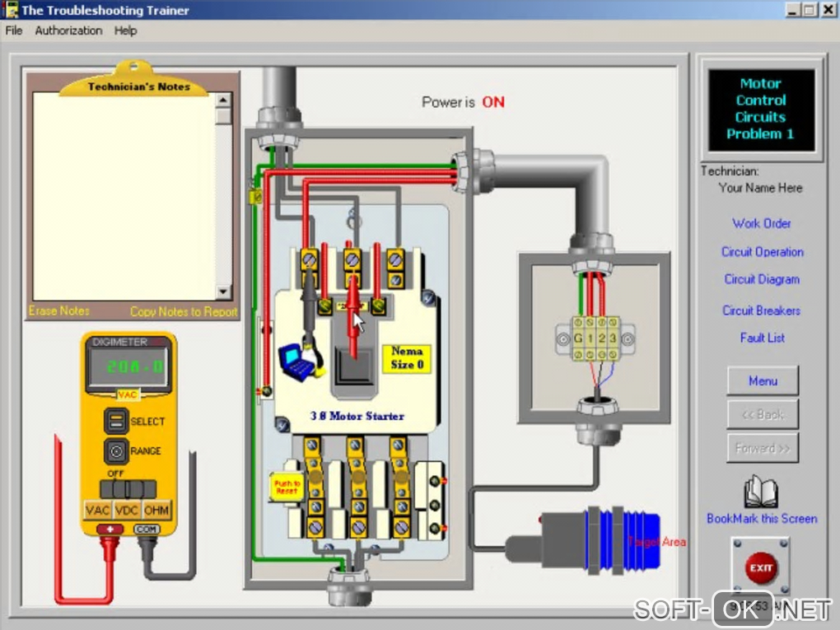Screen dimensions: 840x630
Task: Click the notes scrollbar up arrow
Action: [223, 100]
